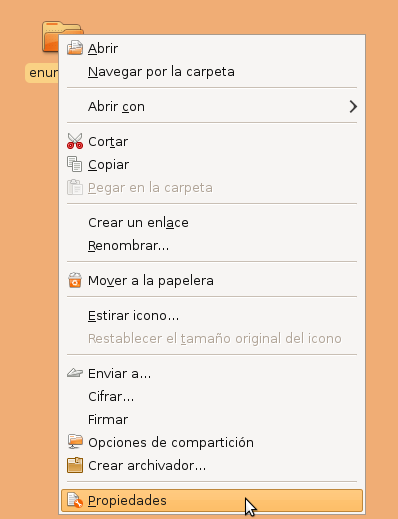This screenshot has height=519, width=398.
Task: Click the red scissors Cortar icon
Action: (75, 141)
